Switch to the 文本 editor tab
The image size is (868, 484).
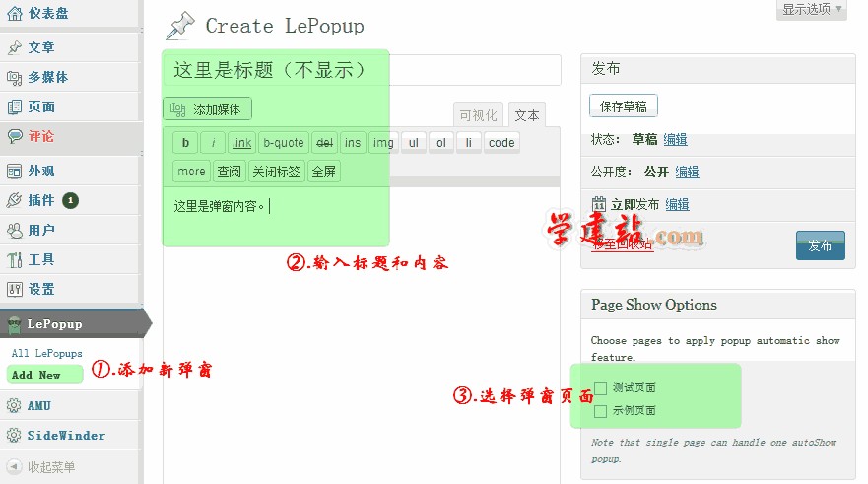[527, 115]
